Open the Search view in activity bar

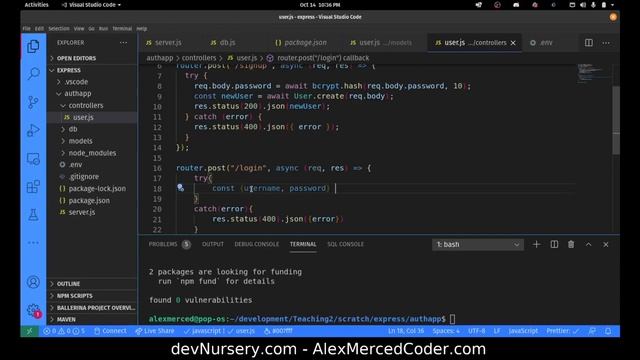coord(33,74)
